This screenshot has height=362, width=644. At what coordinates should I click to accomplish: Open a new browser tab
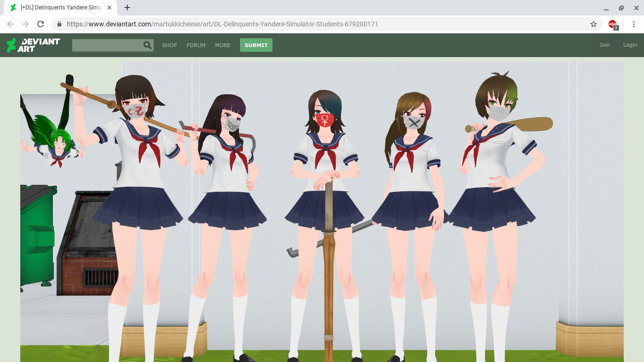(x=127, y=8)
